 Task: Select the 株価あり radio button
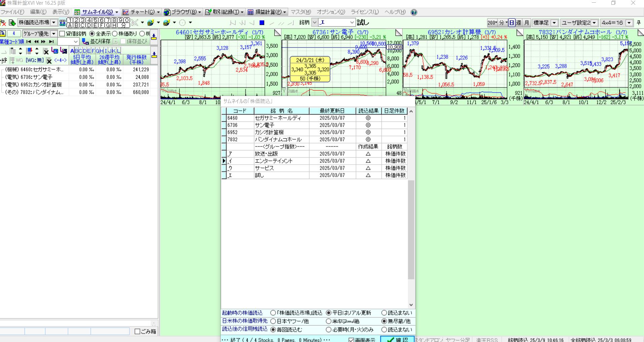[115, 34]
